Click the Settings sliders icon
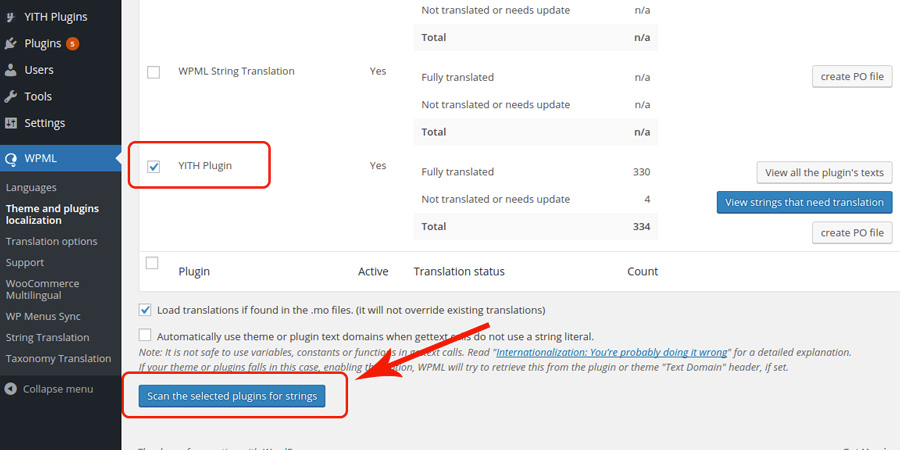The width and height of the screenshot is (900, 450). (10, 123)
